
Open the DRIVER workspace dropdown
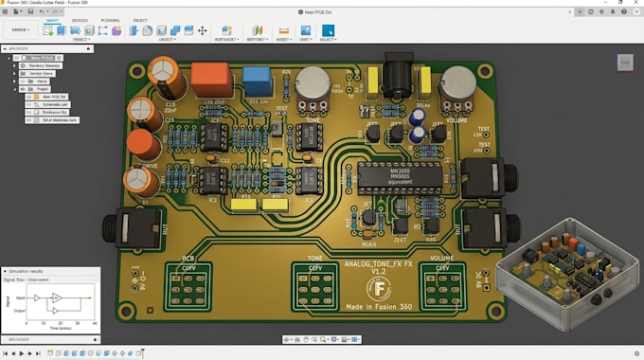pos(20,30)
